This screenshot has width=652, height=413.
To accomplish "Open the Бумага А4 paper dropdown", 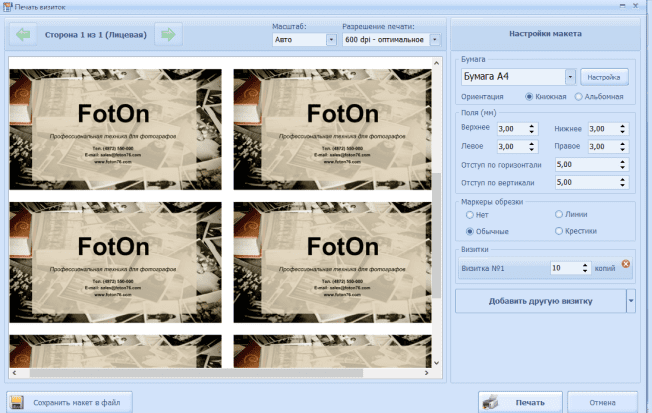I will tap(570, 77).
